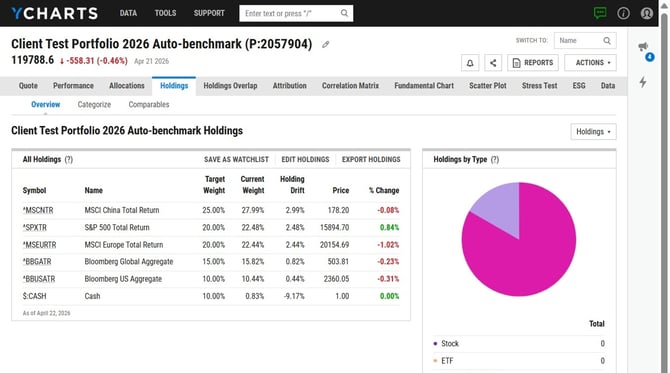670x373 pixels.
Task: Click the Symbol column header
Action: click(x=34, y=191)
